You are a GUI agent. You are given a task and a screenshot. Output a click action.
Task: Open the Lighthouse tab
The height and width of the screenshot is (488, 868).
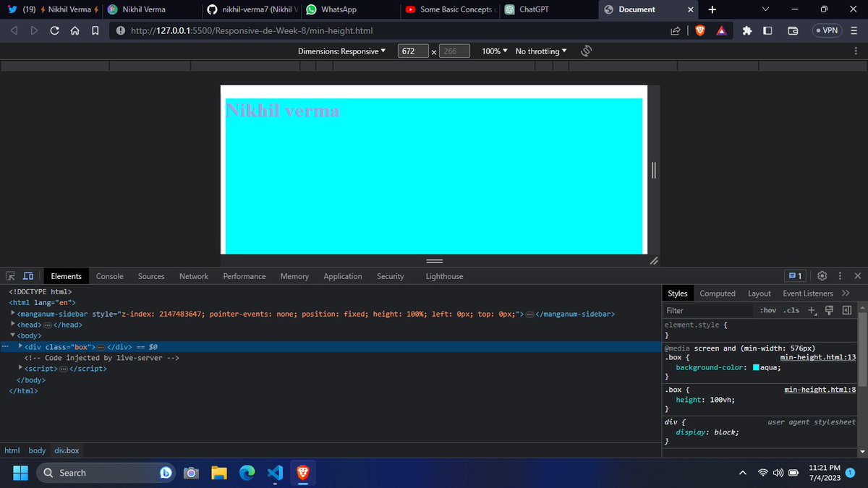tap(444, 276)
